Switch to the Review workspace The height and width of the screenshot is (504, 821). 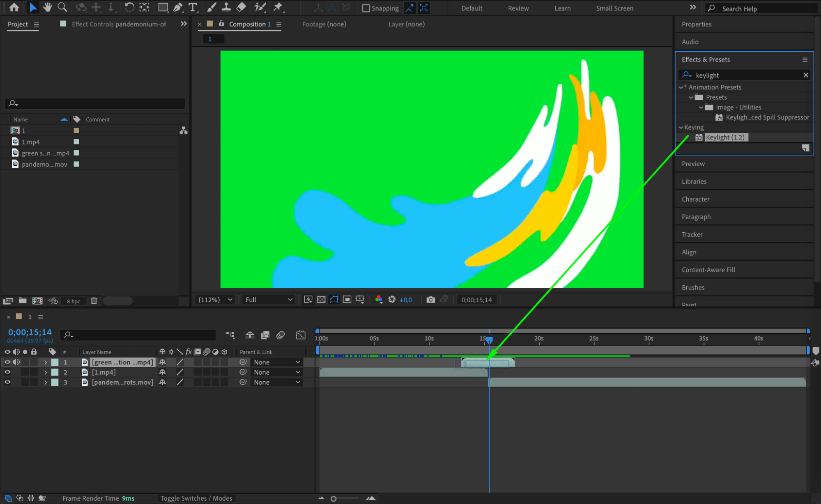click(x=518, y=8)
